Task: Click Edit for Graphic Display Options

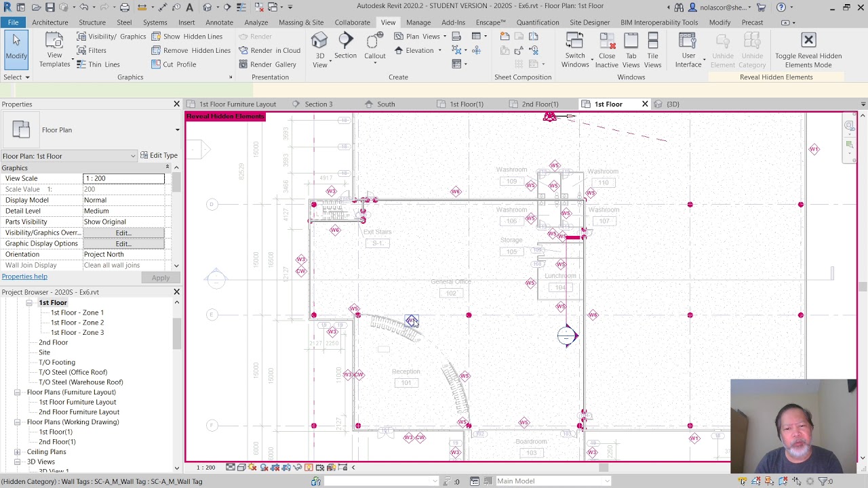Action: (123, 243)
